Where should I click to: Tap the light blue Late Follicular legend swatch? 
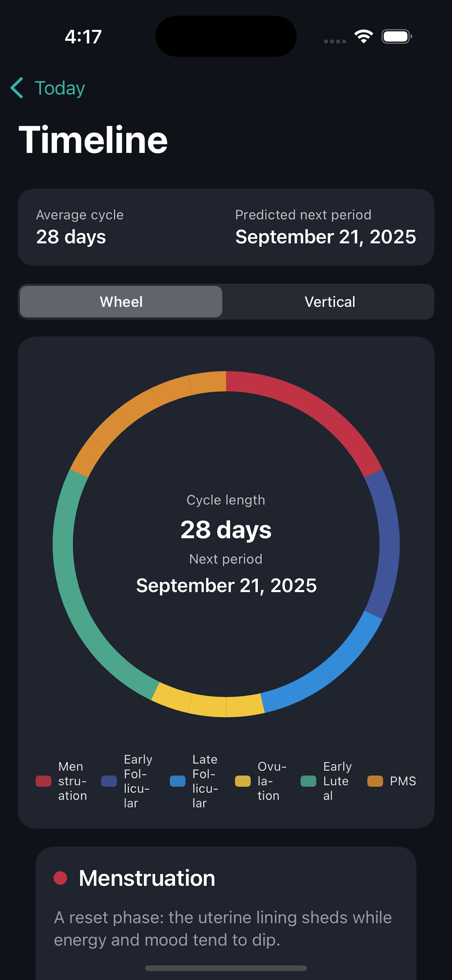click(x=178, y=781)
